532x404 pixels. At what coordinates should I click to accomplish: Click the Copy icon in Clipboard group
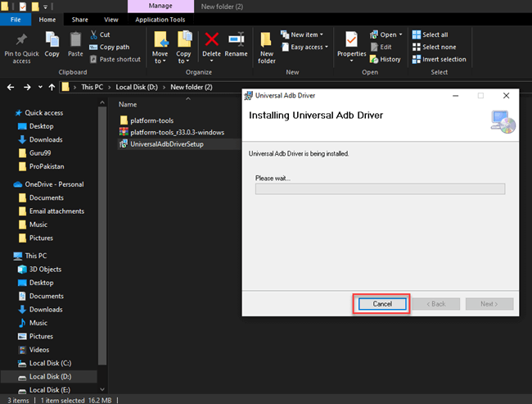[52, 42]
